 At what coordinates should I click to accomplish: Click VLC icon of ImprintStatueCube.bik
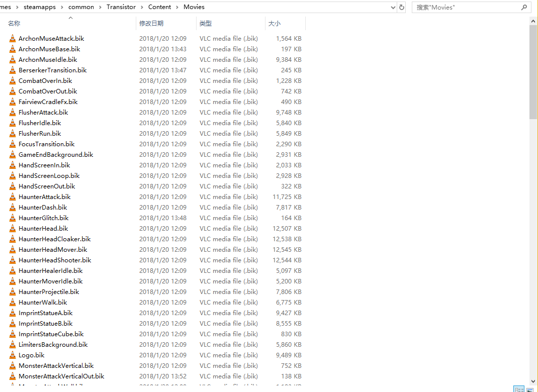click(13, 334)
